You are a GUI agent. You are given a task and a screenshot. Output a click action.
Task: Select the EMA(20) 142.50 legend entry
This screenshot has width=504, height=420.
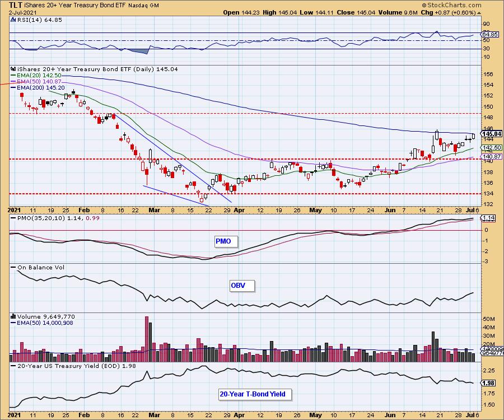36,76
